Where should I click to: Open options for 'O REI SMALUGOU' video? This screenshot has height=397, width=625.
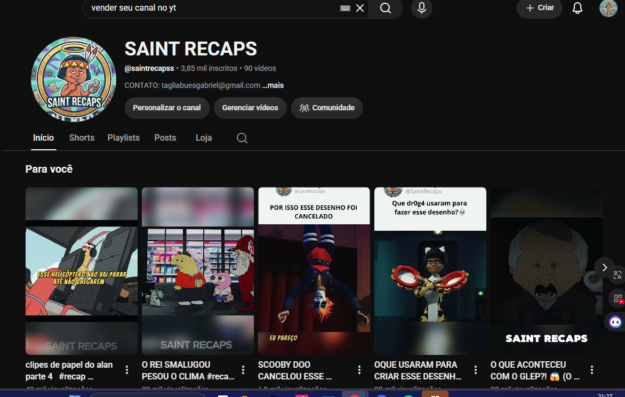click(x=243, y=370)
